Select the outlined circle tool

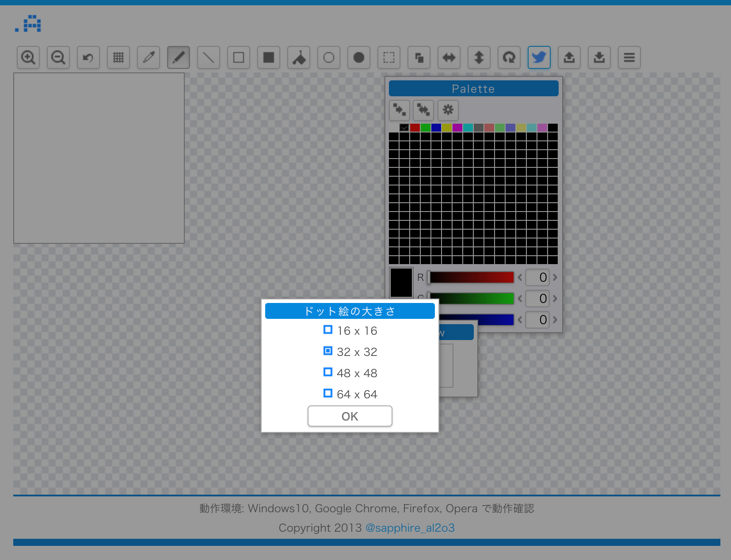[x=329, y=57]
